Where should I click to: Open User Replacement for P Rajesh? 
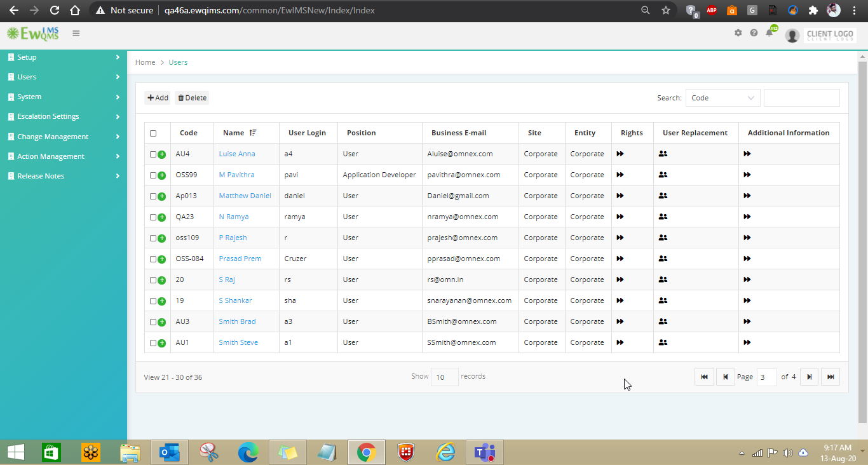(x=663, y=238)
